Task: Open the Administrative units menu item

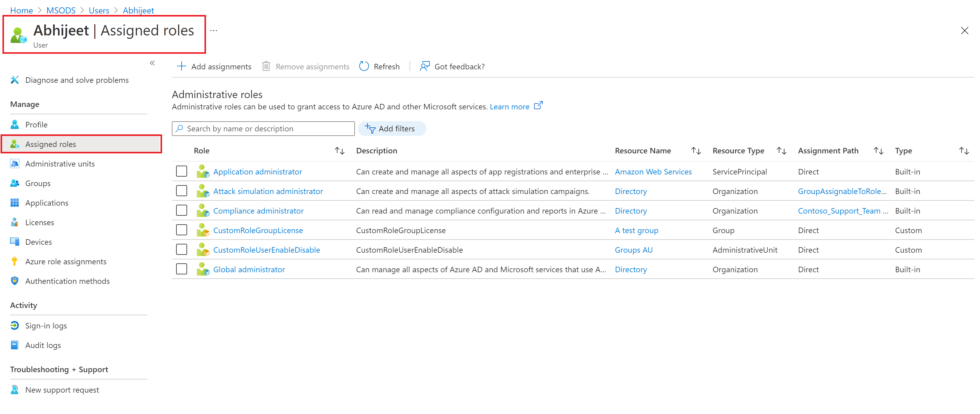Action: pos(60,164)
